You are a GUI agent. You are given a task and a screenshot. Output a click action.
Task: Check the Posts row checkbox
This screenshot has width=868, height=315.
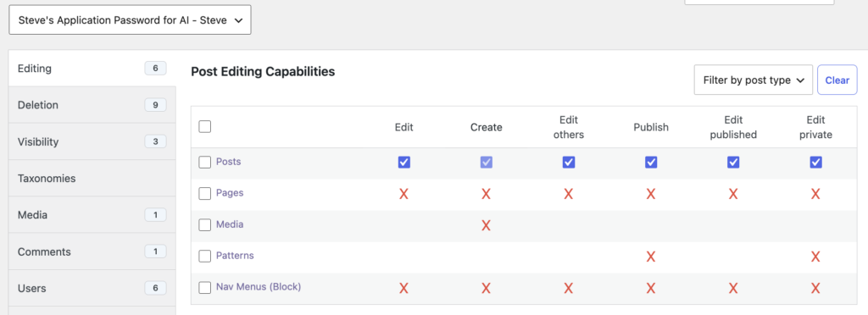click(205, 162)
